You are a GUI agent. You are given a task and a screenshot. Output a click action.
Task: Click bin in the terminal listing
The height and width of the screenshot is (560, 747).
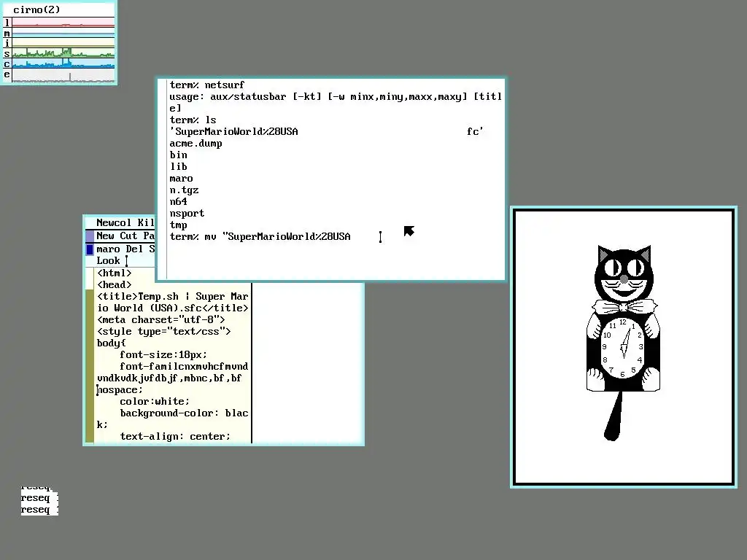point(178,155)
